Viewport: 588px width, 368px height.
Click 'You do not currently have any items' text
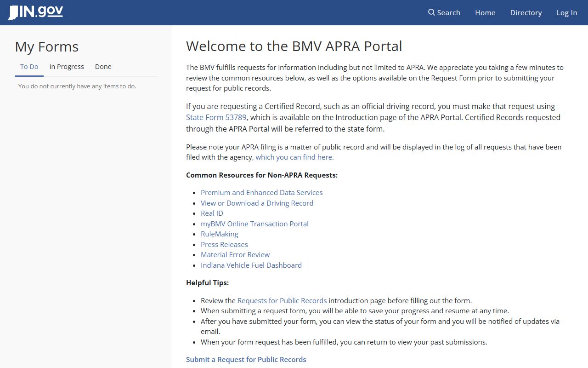77,86
